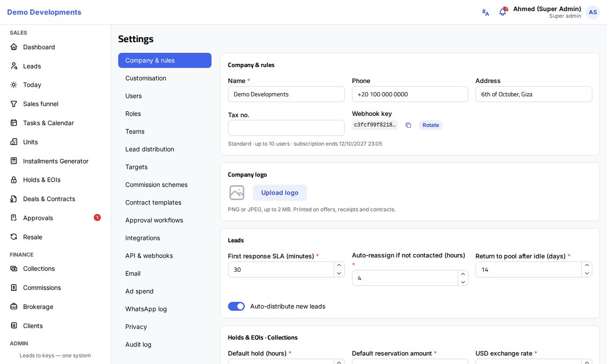Open the Customisation settings tab
The height and width of the screenshot is (364, 607).
tap(165, 78)
